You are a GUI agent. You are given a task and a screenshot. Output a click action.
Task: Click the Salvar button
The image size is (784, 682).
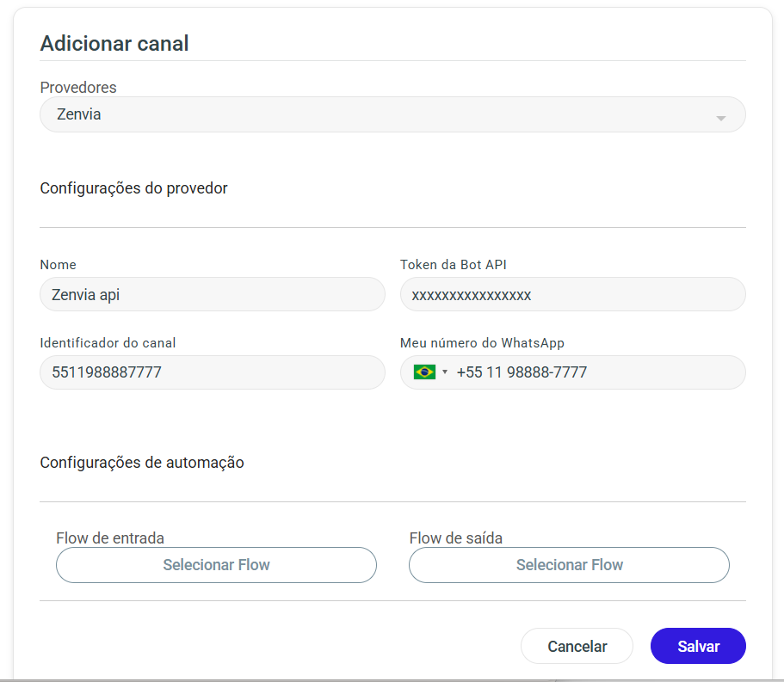tap(698, 646)
